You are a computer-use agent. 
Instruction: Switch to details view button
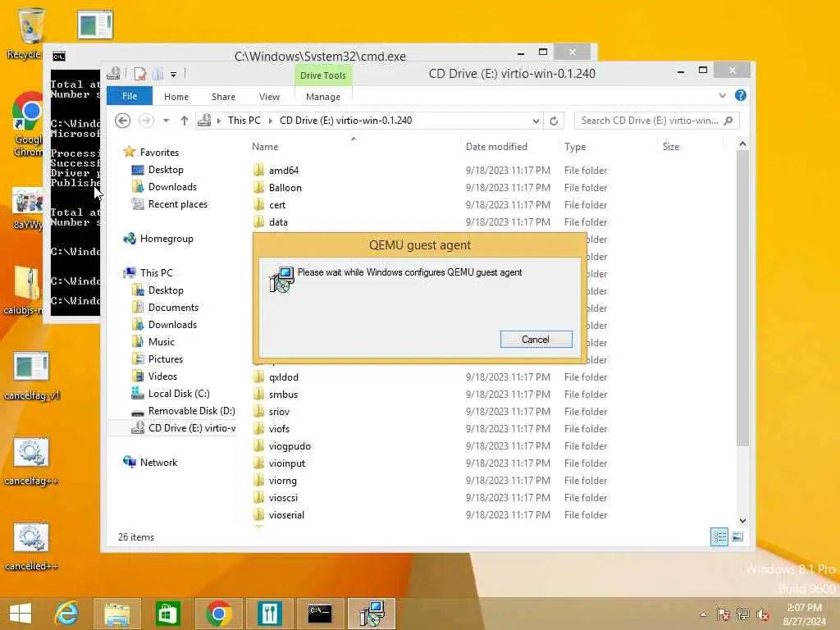719,536
